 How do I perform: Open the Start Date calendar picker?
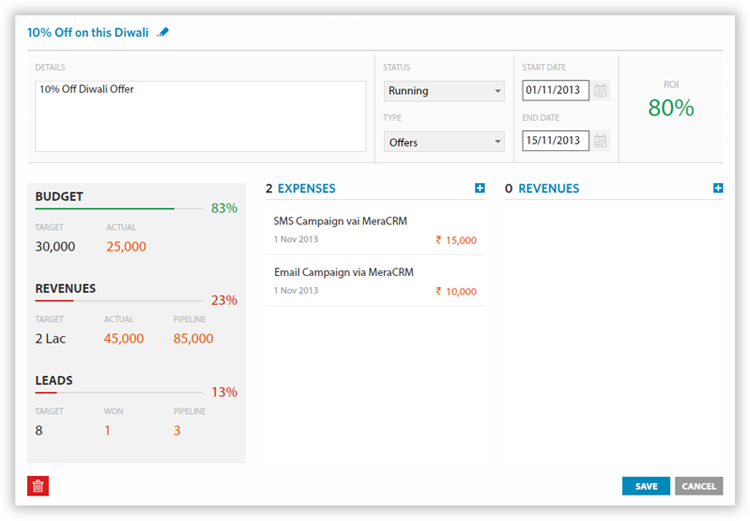click(600, 91)
